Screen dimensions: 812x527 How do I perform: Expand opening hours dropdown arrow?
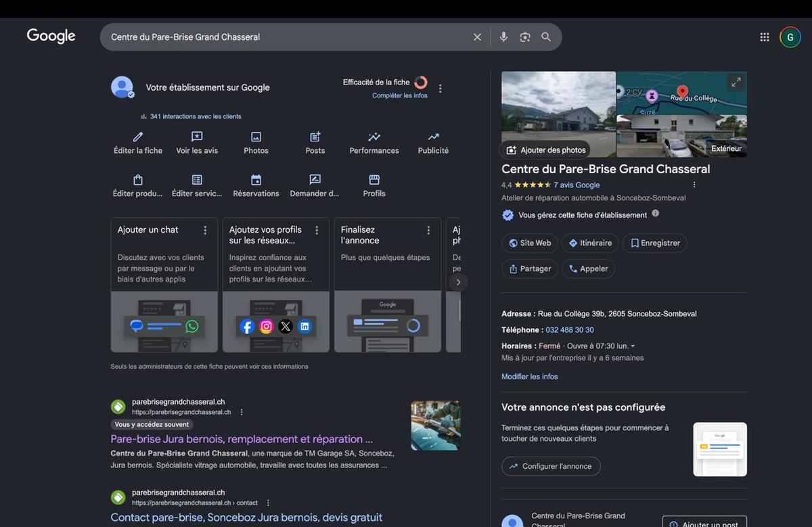(633, 346)
